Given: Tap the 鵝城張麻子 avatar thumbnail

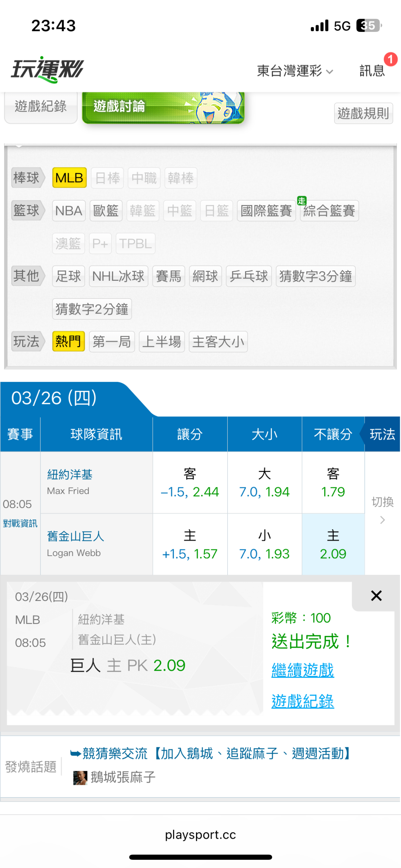Looking at the screenshot, I should click(80, 777).
